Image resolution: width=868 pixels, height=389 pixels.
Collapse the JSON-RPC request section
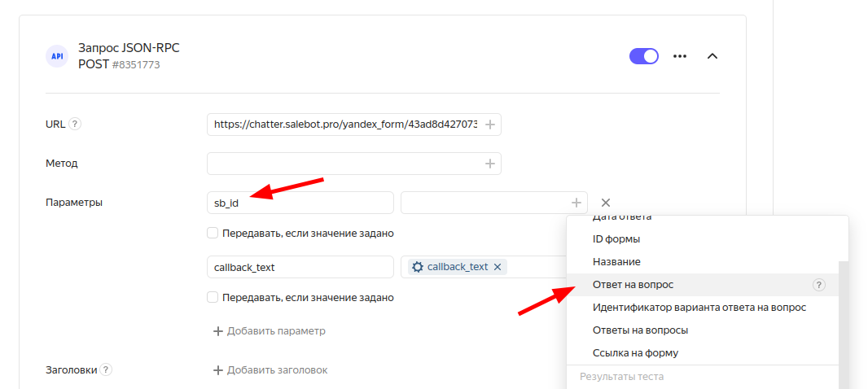pos(712,56)
